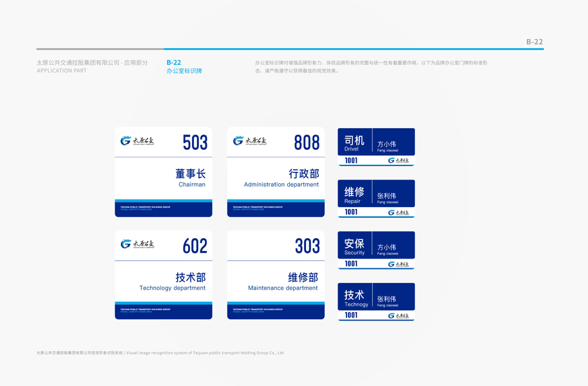588x386 pixels.
Task: Click the Technology department label
Action: 173,288
